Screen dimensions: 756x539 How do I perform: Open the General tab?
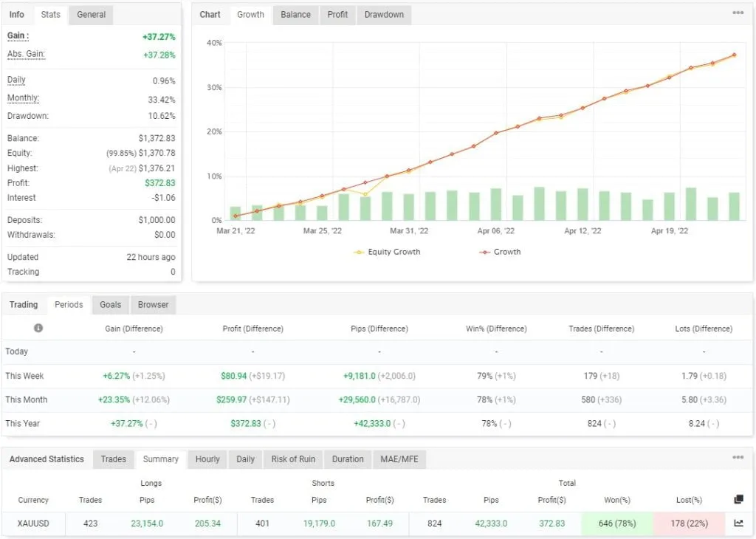tap(90, 14)
